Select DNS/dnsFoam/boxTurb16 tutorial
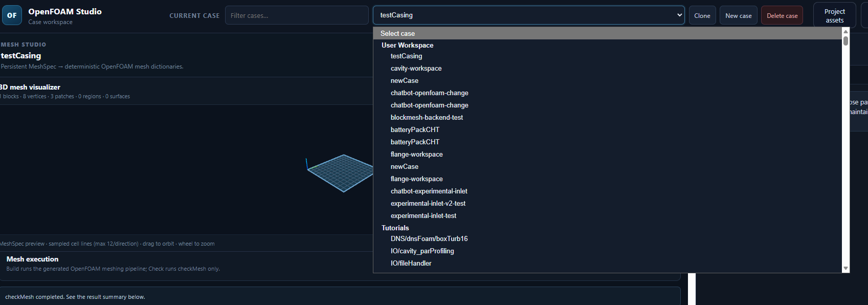Screen dimensions: 868x305 608,238
